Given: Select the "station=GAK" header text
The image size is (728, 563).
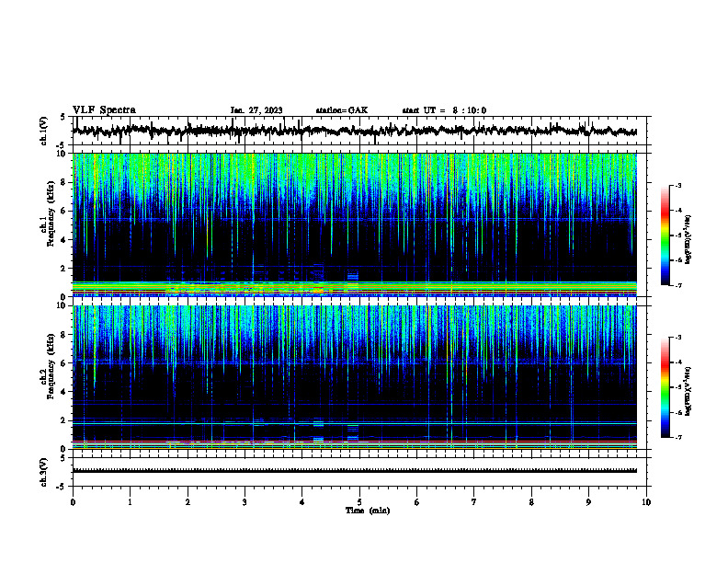Looking at the screenshot, I should click(x=342, y=110).
